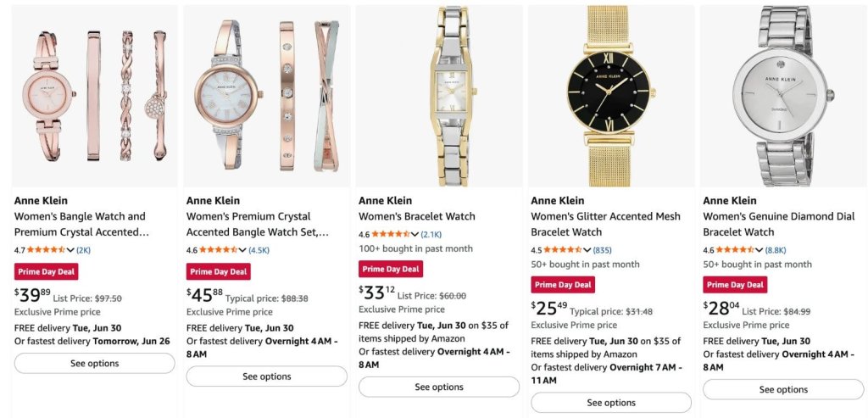View the two-tone bracelet watch photo
This screenshot has width=868, height=418.
[x=439, y=97]
